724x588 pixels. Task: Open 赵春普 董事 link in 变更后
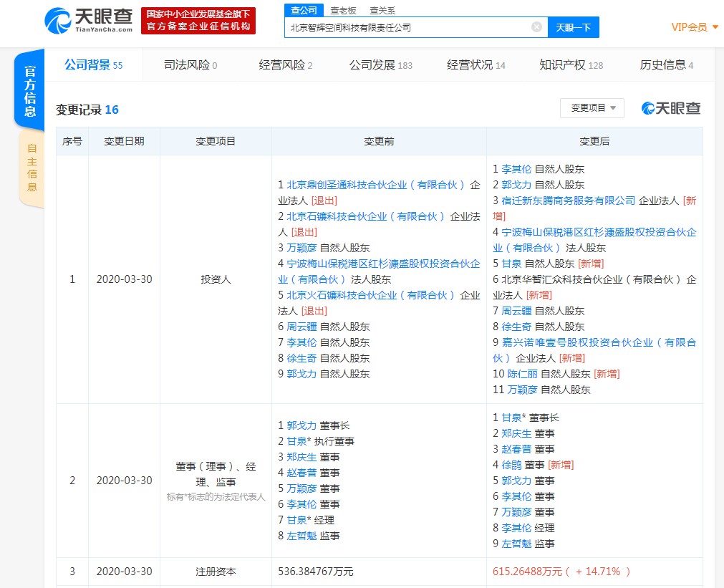tap(516, 449)
